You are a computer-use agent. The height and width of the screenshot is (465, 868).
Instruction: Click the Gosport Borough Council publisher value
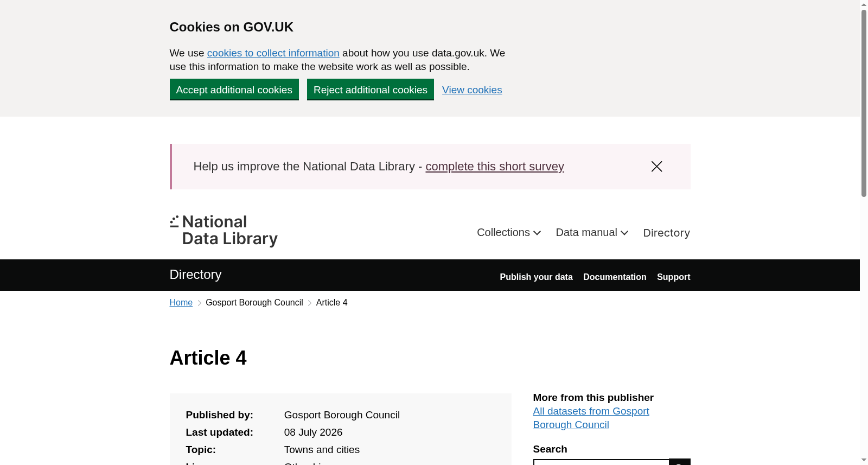342,415
